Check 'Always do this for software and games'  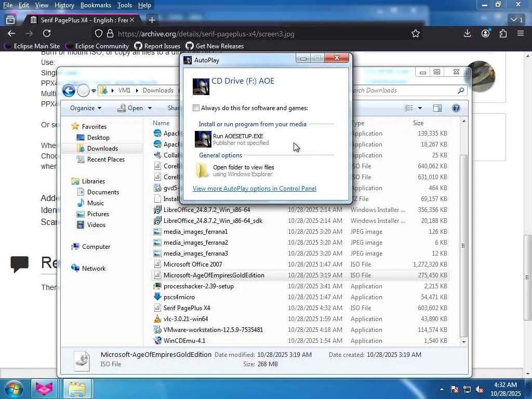pyautogui.click(x=196, y=108)
